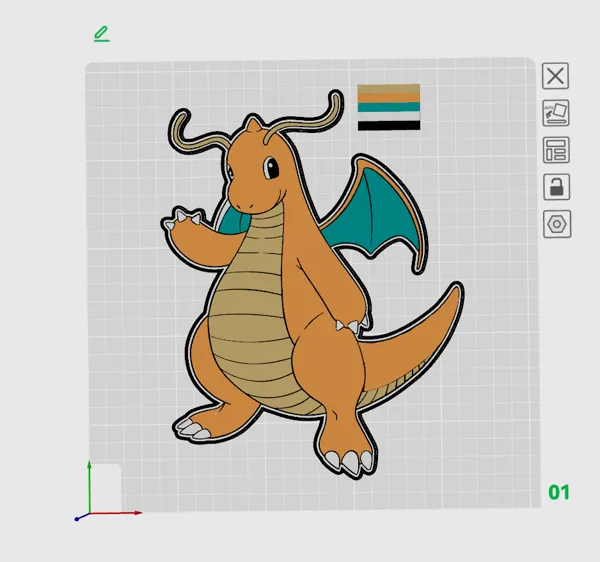Select the teal color stripe swatch
This screenshot has height=562, width=600.
click(x=388, y=107)
